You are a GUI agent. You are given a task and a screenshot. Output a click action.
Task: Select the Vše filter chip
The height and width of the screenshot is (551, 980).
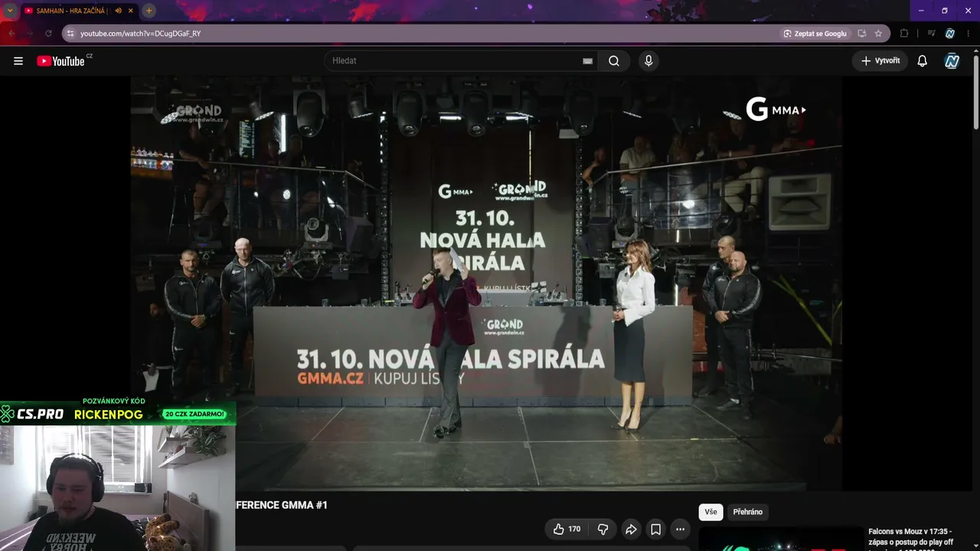click(710, 512)
